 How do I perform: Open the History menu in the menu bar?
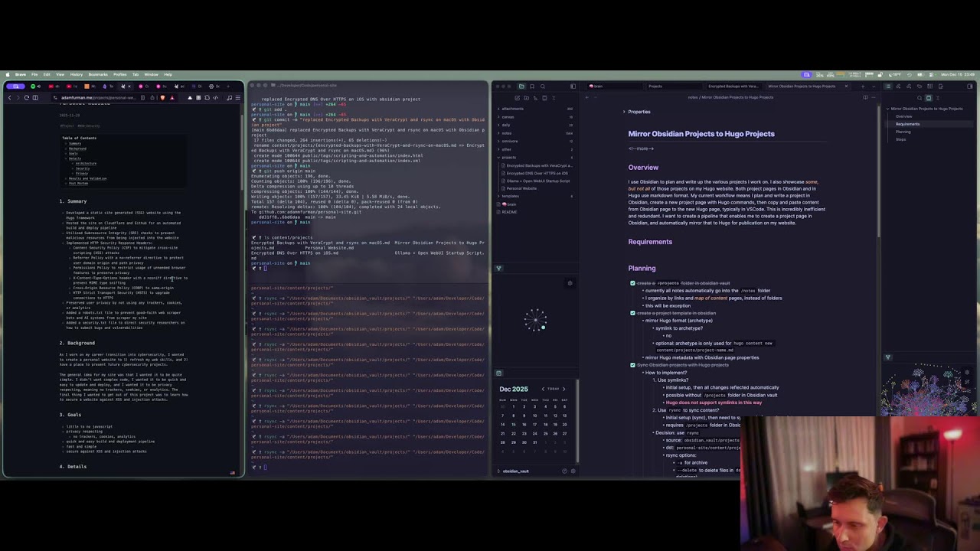tap(77, 74)
